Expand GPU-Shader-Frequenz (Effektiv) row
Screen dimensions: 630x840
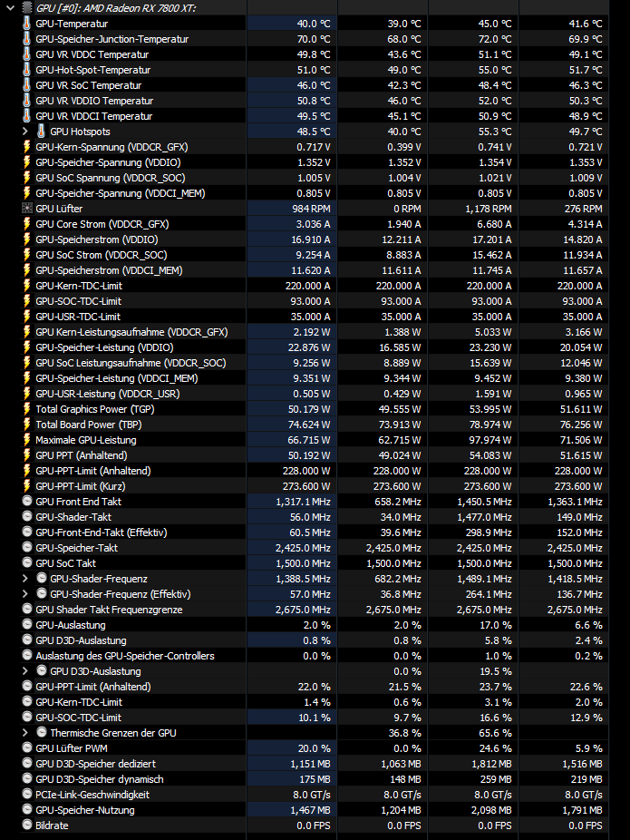[x=24, y=594]
